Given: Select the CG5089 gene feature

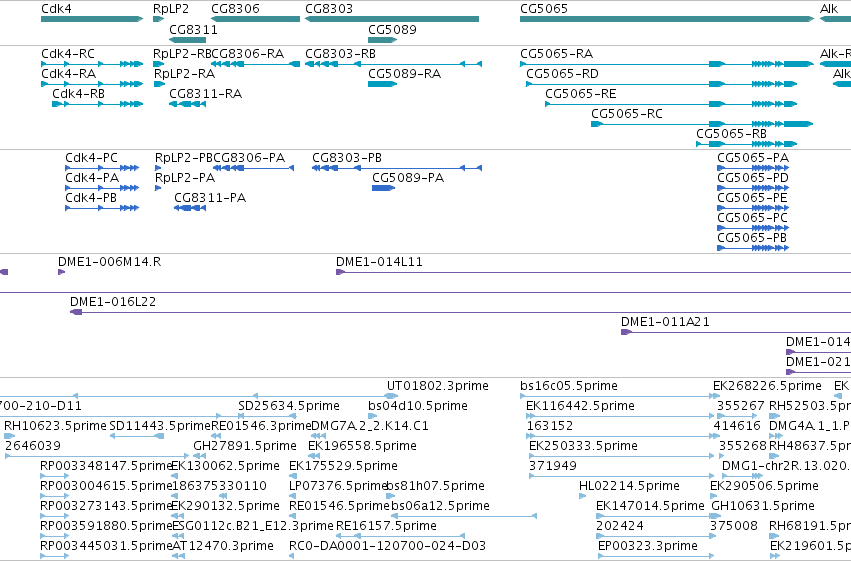Looking at the screenshot, I should [383, 40].
